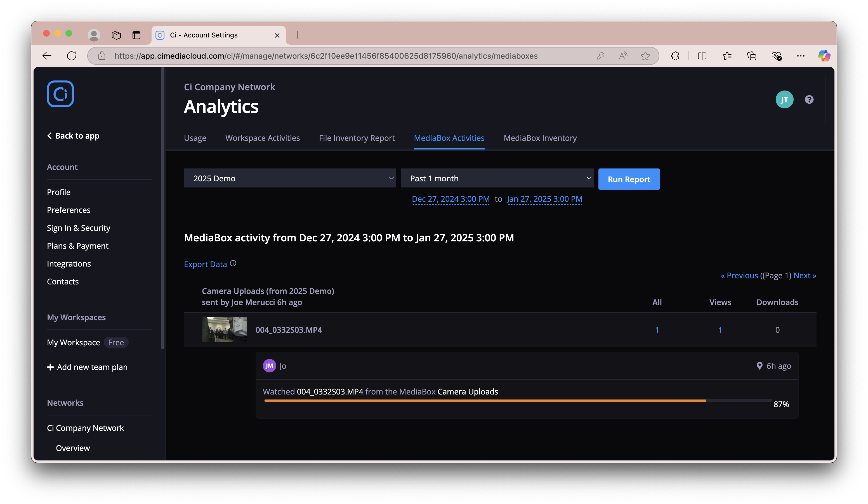Click the Camera Uploads MediaBox heading
The image size is (868, 504).
pyautogui.click(x=268, y=291)
